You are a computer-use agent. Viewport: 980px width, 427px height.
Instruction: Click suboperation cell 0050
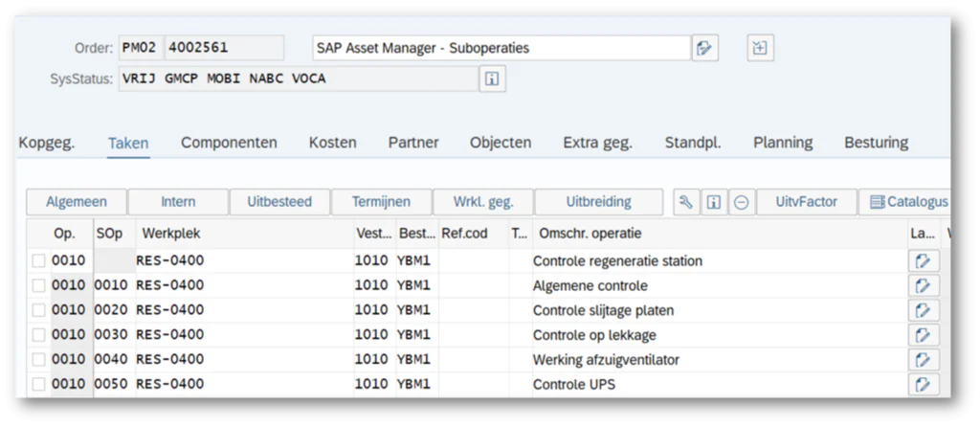click(x=115, y=385)
